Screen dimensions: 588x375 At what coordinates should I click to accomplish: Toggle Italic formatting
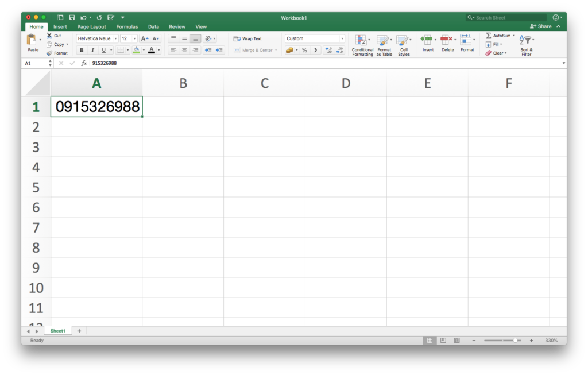tap(92, 51)
